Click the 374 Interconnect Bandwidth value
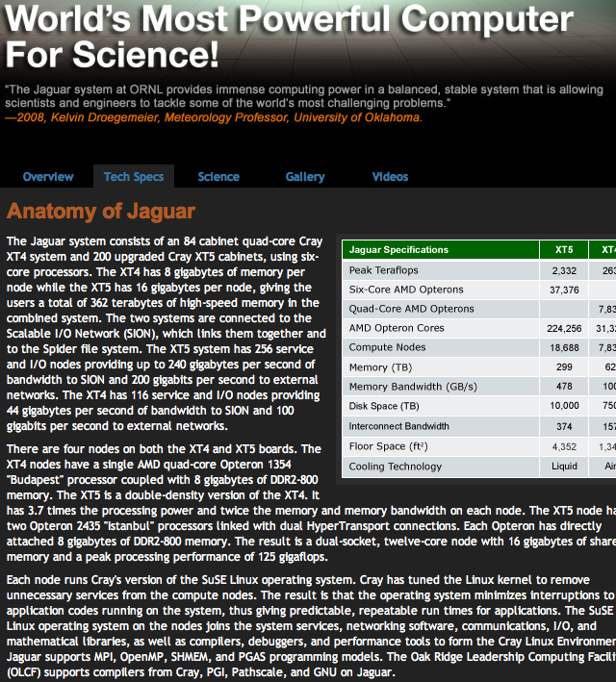Image resolution: width=616 pixels, height=682 pixels. (x=564, y=427)
